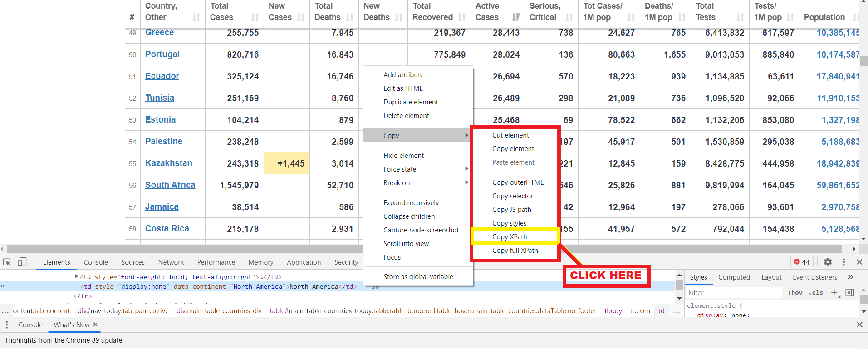Image resolution: width=868 pixels, height=349 pixels.
Task: Select the tbody breadcrumb node
Action: 613,311
